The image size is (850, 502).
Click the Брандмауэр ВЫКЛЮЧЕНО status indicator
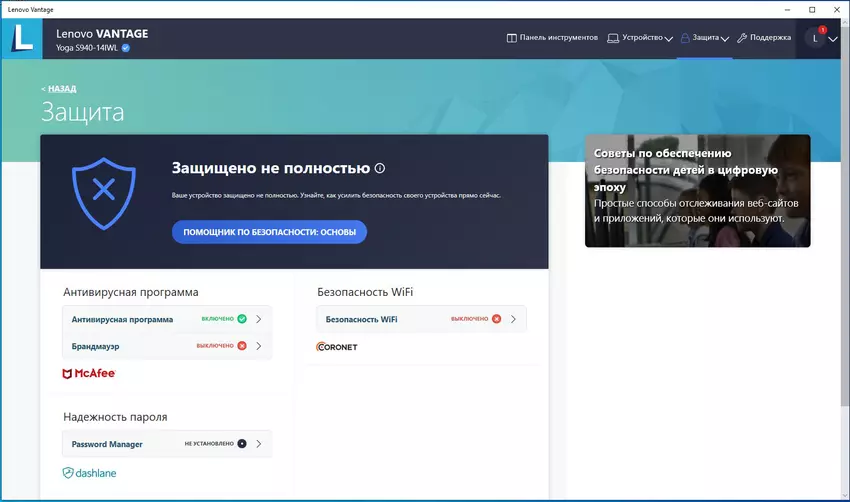tap(223, 346)
